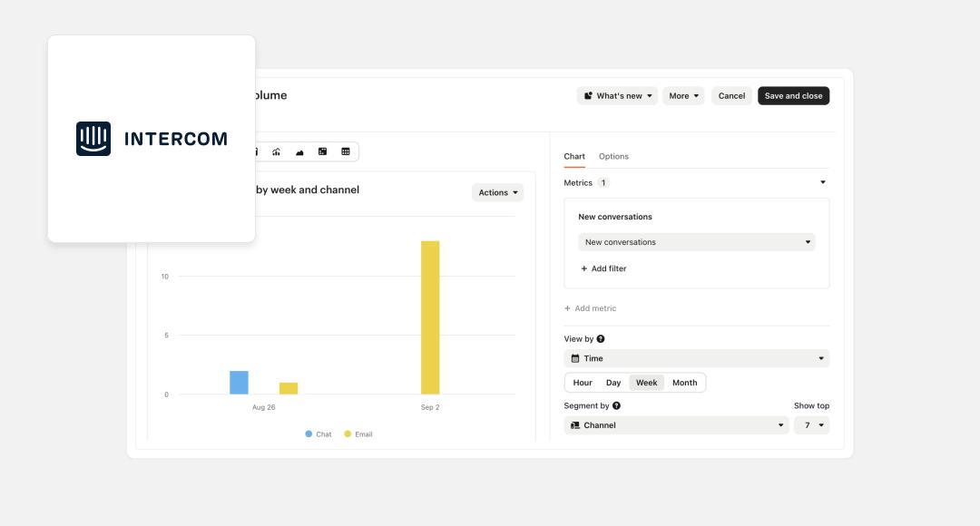980x526 pixels.
Task: Select Hour time granularity
Action: point(583,383)
